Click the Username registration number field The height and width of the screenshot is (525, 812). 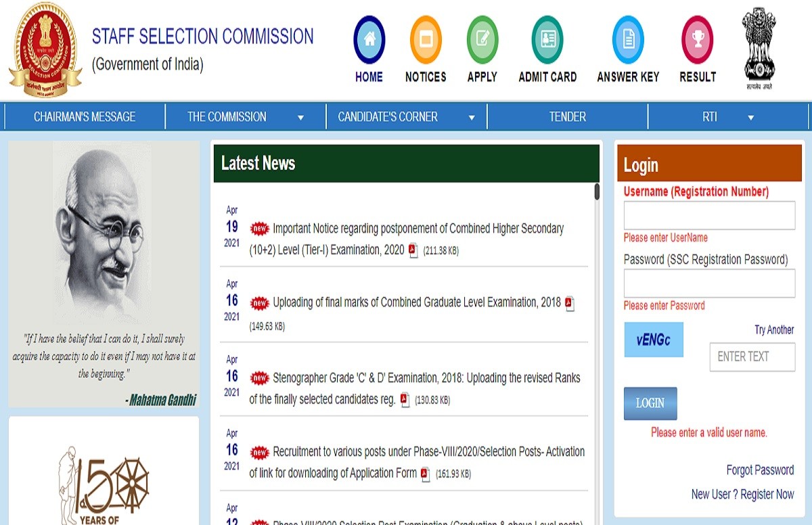point(709,216)
